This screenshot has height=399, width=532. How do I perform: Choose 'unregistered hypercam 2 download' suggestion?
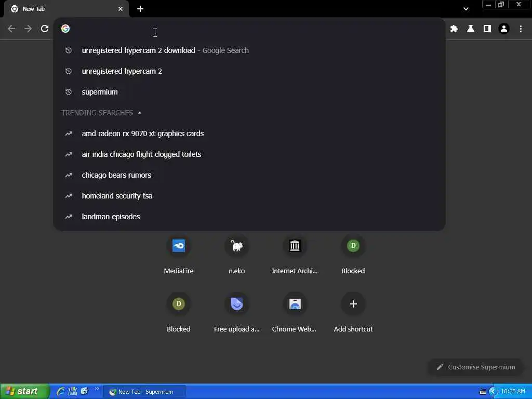tap(249, 50)
